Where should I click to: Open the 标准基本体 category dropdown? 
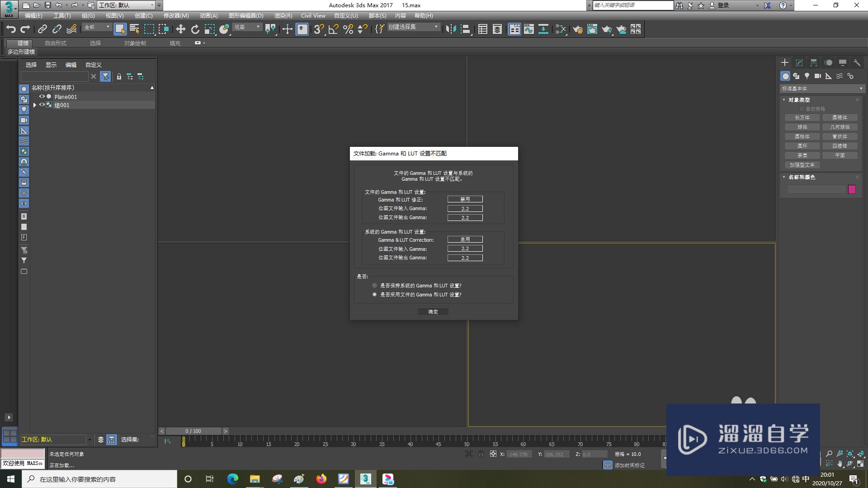822,89
